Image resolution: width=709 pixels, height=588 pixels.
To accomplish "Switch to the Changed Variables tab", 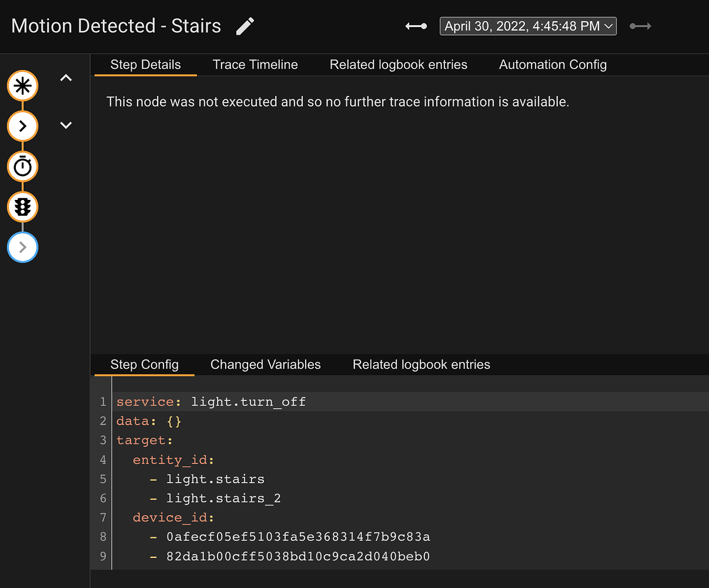I will coord(265,365).
